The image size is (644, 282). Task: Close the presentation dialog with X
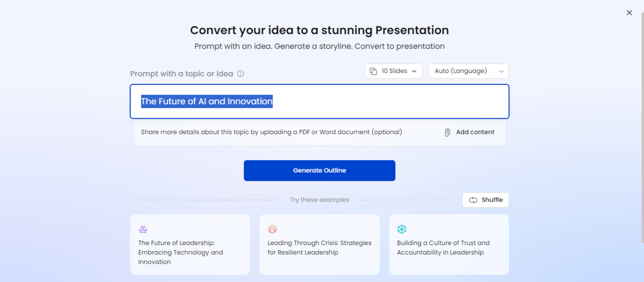click(629, 12)
